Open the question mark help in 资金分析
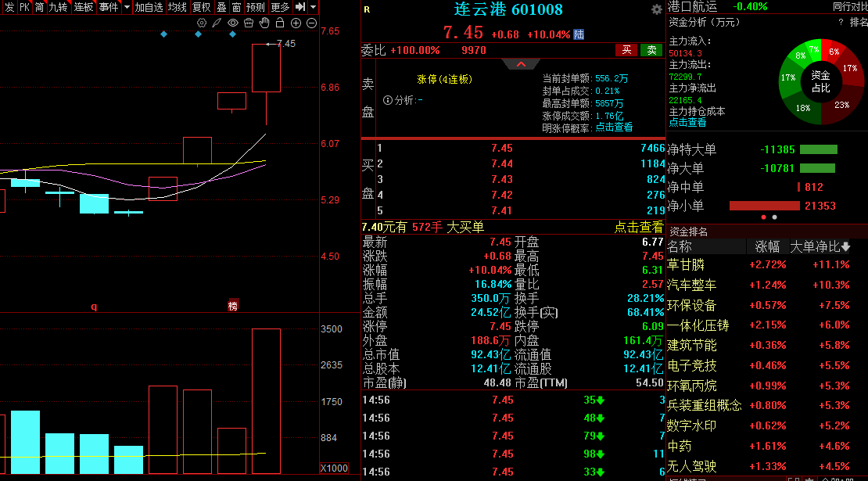Viewport: 868px width, 481px height. (x=841, y=22)
